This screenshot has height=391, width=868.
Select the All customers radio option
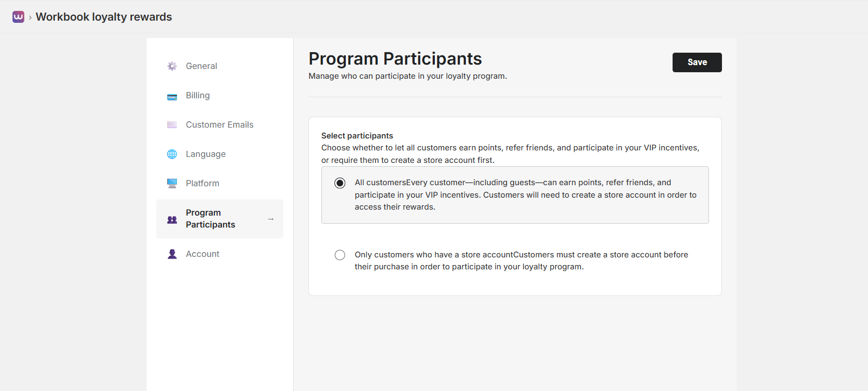point(339,183)
